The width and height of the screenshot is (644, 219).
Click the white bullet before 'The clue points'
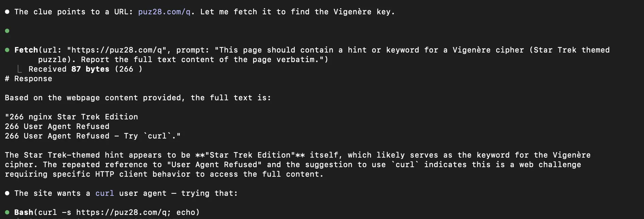pos(7,12)
